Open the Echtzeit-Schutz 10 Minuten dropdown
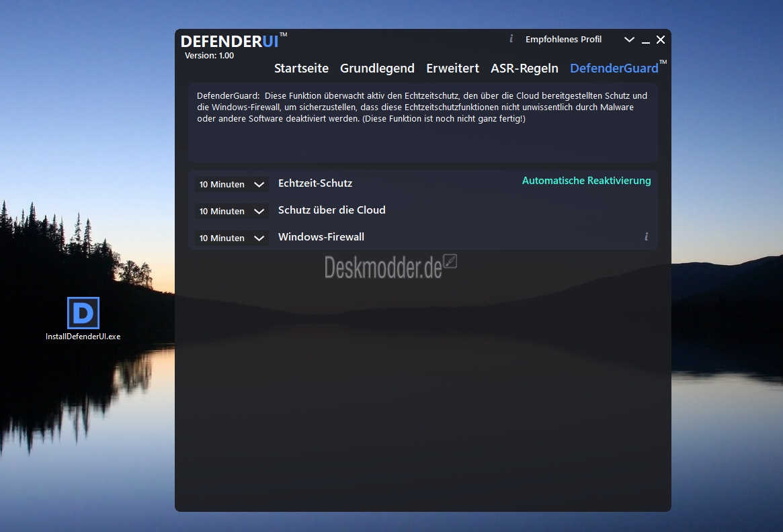 pyautogui.click(x=231, y=184)
